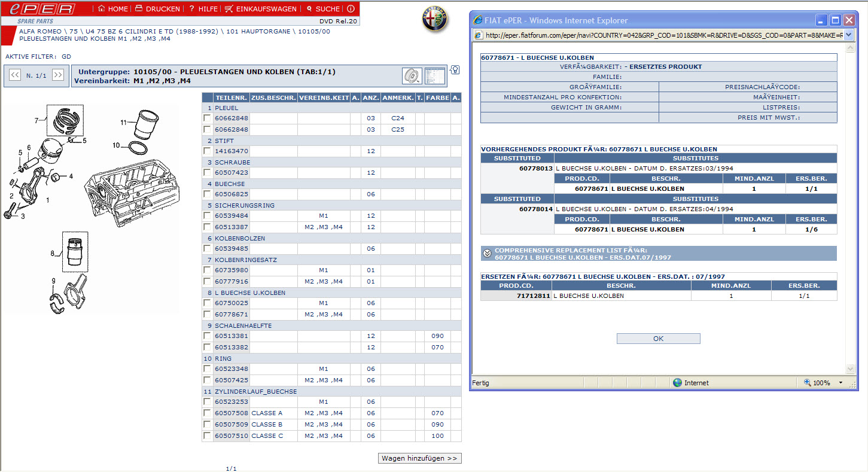Check the box for Sicherungsring 60539484
The width and height of the screenshot is (868, 472).
[x=208, y=215]
